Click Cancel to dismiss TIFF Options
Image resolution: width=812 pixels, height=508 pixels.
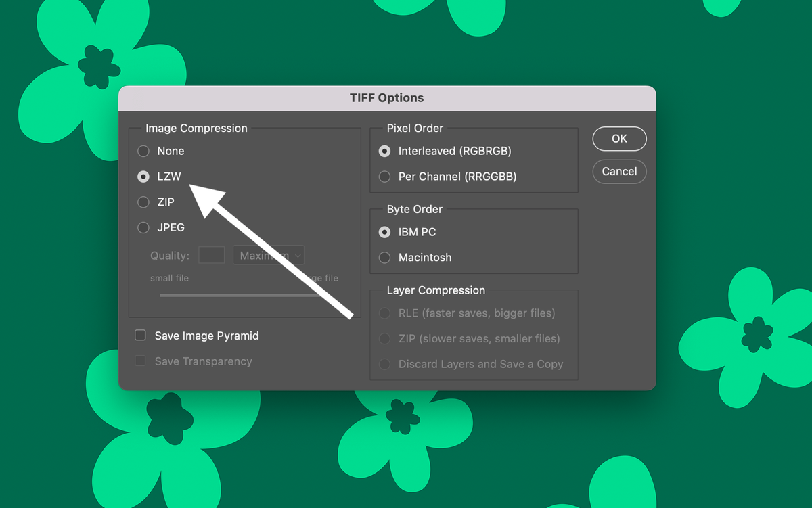coord(619,172)
